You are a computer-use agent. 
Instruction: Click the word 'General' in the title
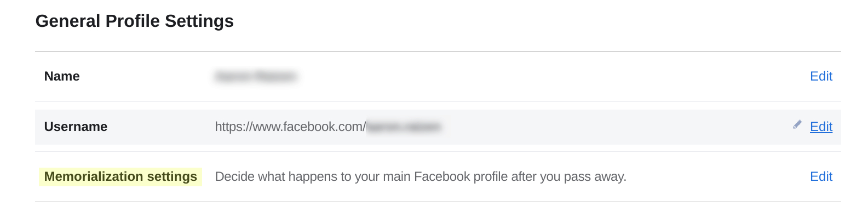68,21
